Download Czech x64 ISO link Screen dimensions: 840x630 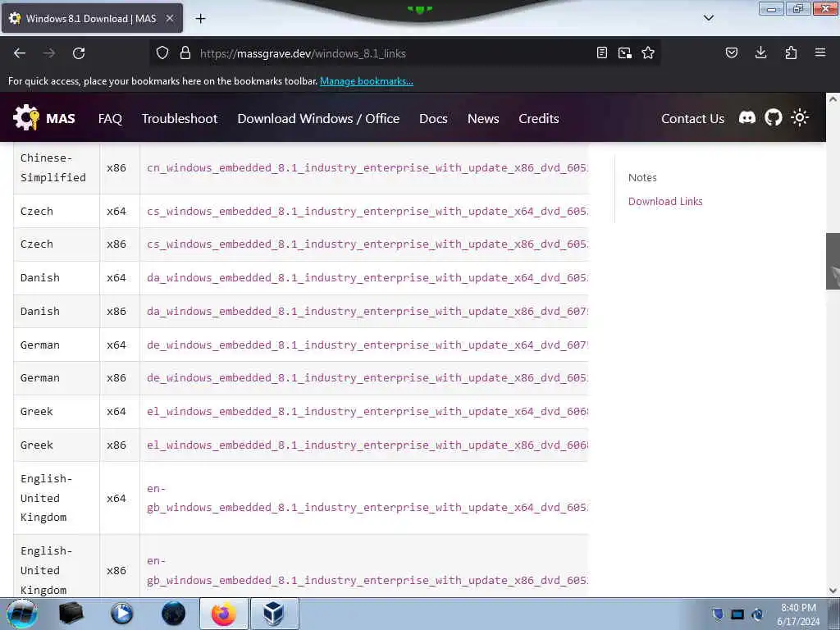coord(367,211)
